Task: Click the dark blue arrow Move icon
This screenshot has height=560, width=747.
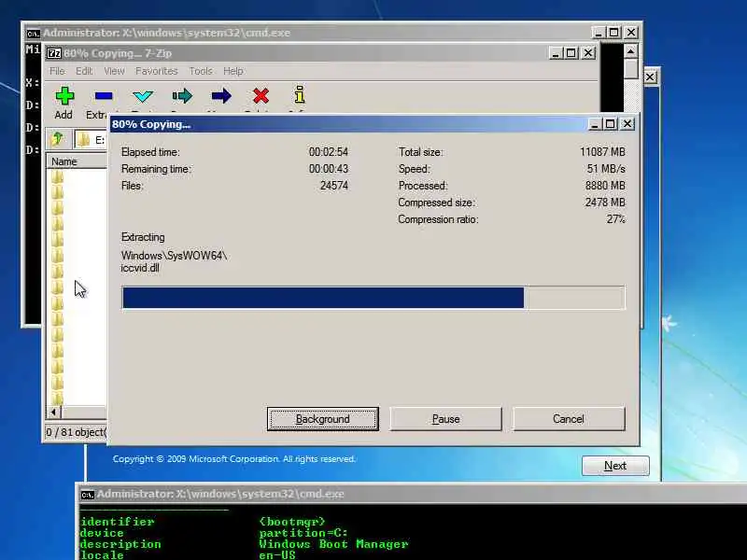Action: pyautogui.click(x=221, y=96)
